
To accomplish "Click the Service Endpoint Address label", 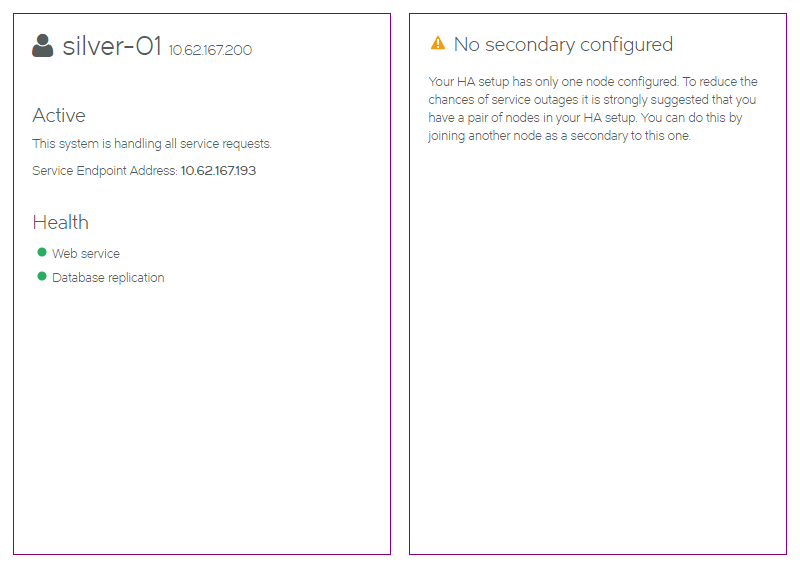I will point(105,170).
